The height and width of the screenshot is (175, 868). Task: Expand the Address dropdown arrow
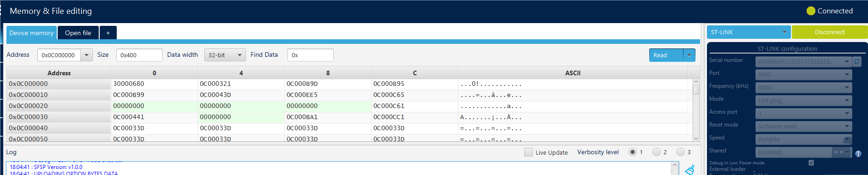[x=86, y=55]
